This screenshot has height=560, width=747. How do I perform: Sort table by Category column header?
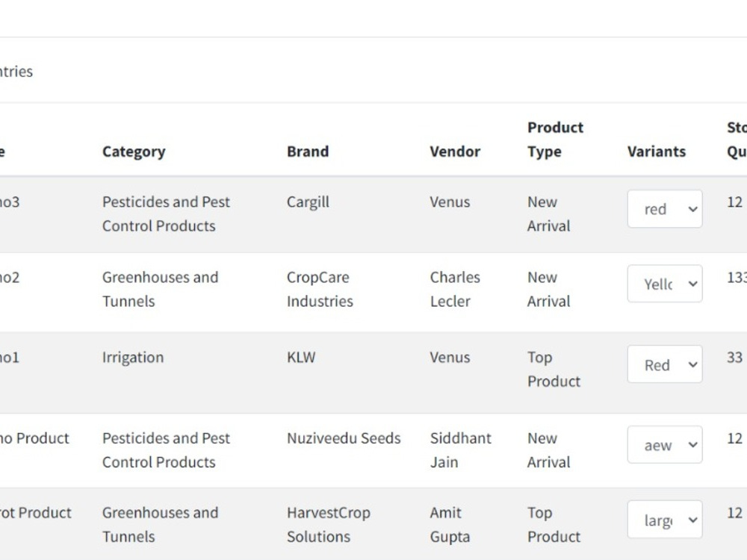point(134,152)
